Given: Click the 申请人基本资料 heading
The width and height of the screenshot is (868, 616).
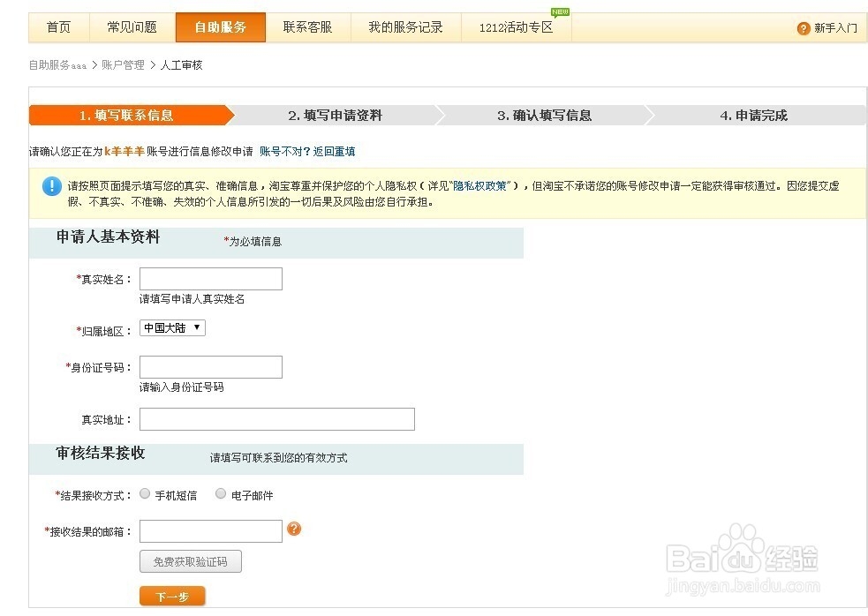Looking at the screenshot, I should tap(108, 237).
